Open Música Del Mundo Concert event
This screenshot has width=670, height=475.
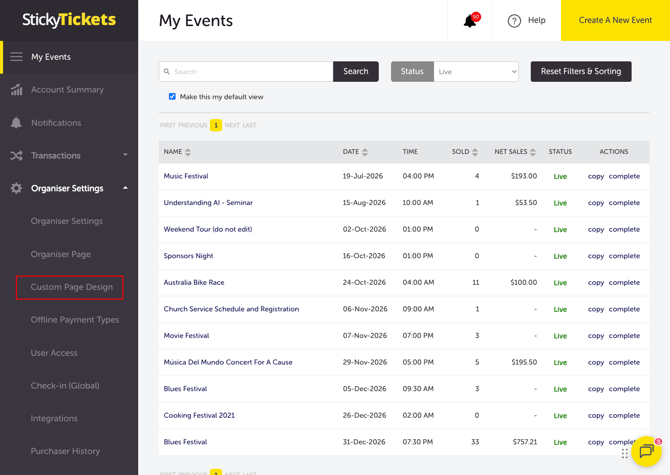(x=228, y=362)
